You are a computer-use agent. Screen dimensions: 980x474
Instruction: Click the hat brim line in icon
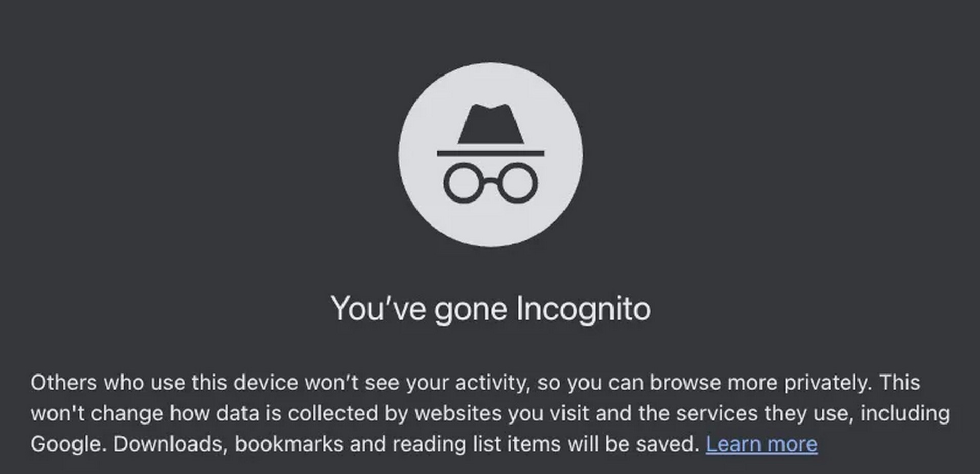point(491,153)
